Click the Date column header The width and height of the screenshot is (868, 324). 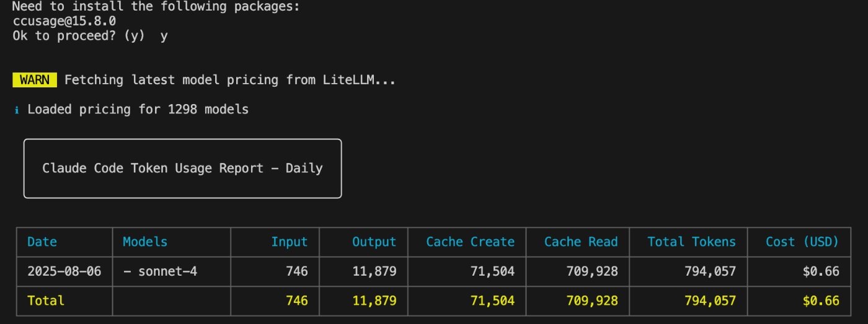click(42, 242)
